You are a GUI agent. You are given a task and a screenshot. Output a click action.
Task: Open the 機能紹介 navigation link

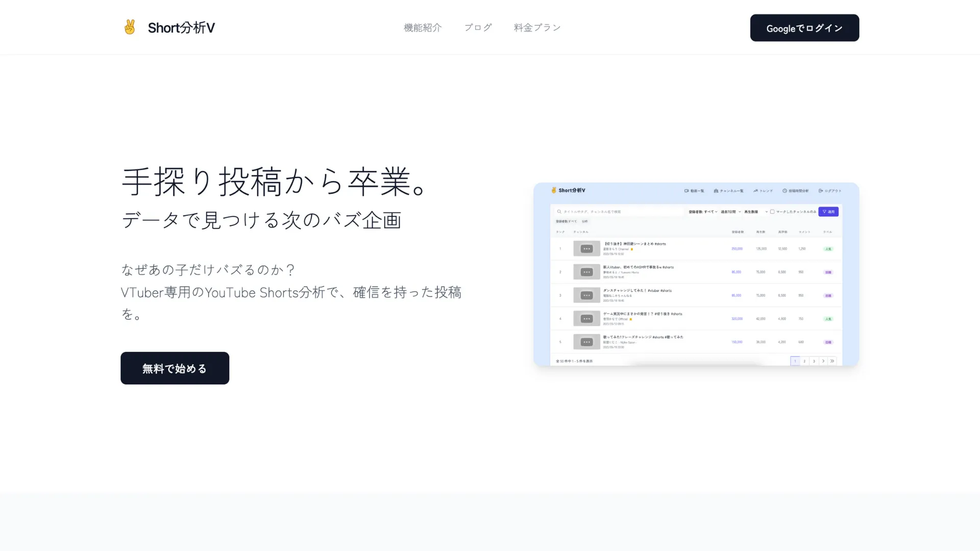pyautogui.click(x=423, y=28)
